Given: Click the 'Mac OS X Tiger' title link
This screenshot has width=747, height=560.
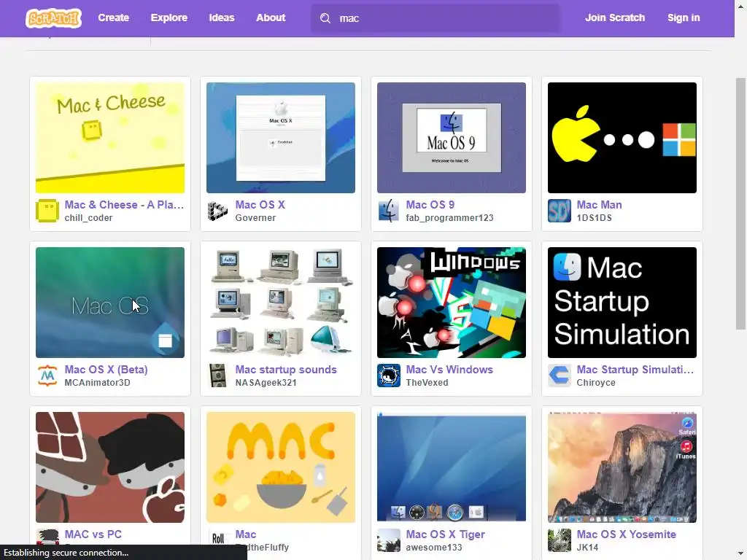Looking at the screenshot, I should [x=446, y=534].
